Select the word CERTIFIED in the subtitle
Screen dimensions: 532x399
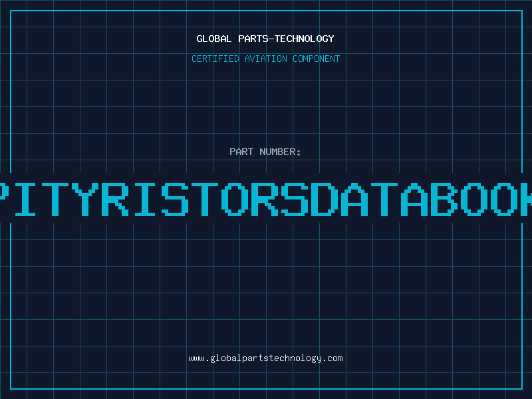coord(215,59)
